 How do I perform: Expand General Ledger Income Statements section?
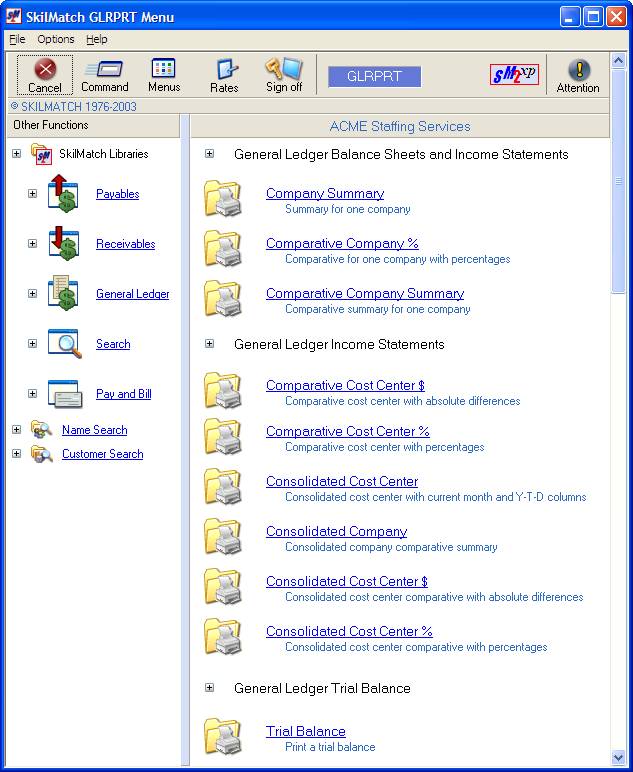point(210,344)
